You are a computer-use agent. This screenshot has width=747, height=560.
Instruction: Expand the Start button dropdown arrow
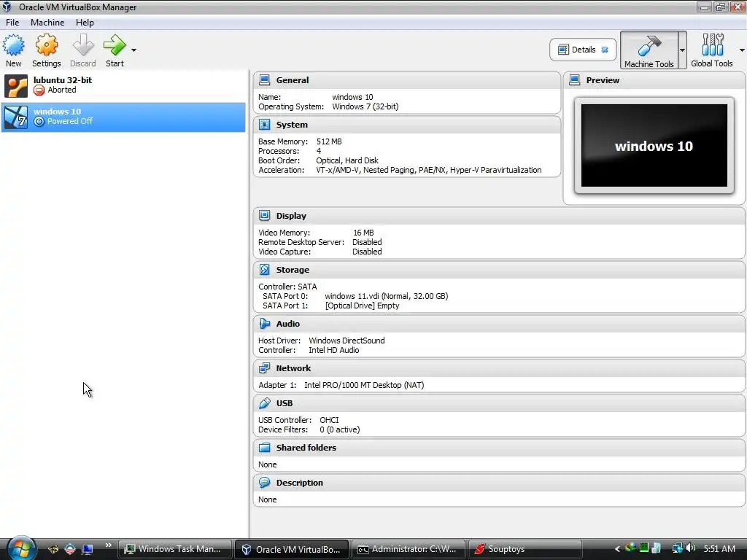134,50
